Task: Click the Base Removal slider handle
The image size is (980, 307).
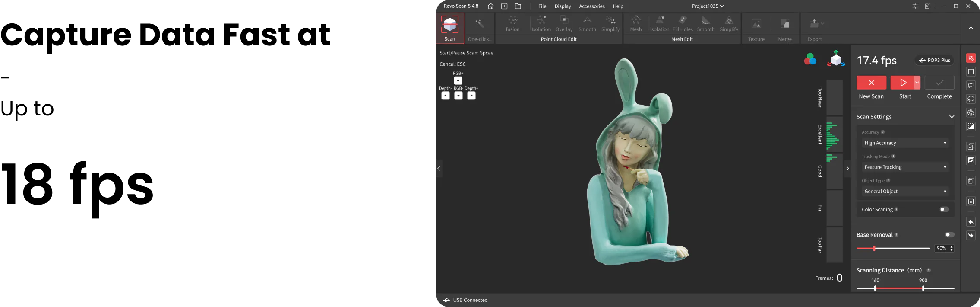Action: [874, 248]
